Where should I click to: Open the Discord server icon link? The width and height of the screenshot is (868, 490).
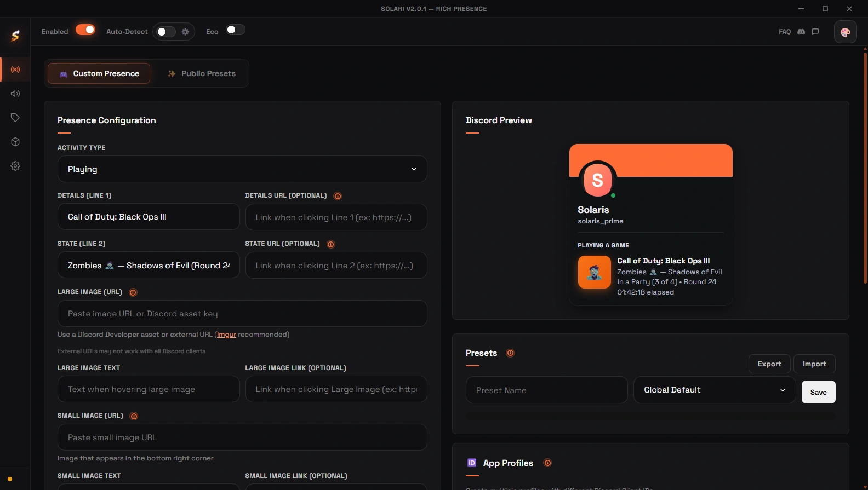pyautogui.click(x=801, y=32)
